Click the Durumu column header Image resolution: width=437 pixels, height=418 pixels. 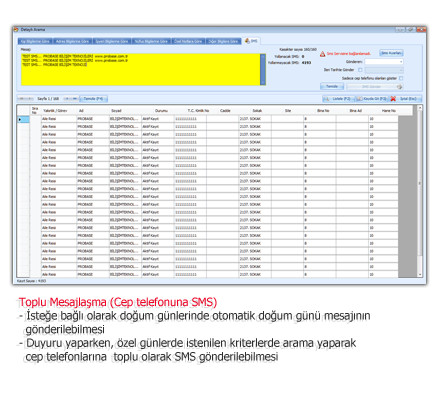tap(161, 111)
